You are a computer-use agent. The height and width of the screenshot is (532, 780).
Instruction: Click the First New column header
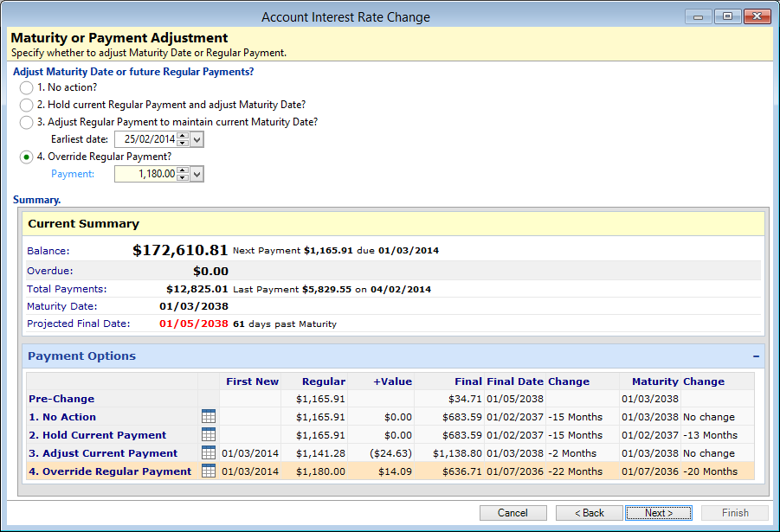252,381
